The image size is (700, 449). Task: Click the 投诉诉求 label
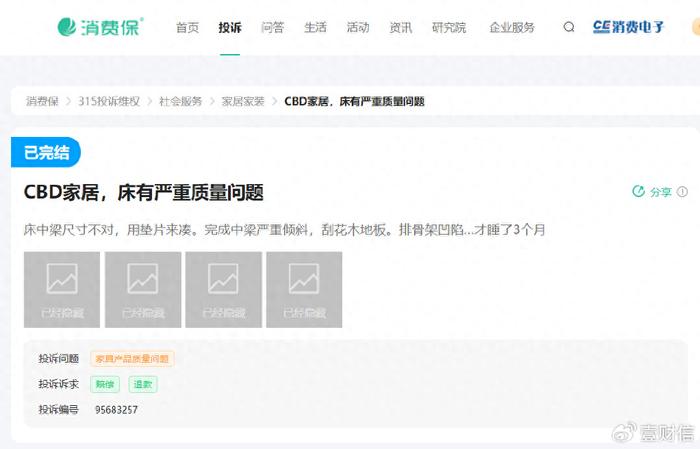pyautogui.click(x=58, y=384)
